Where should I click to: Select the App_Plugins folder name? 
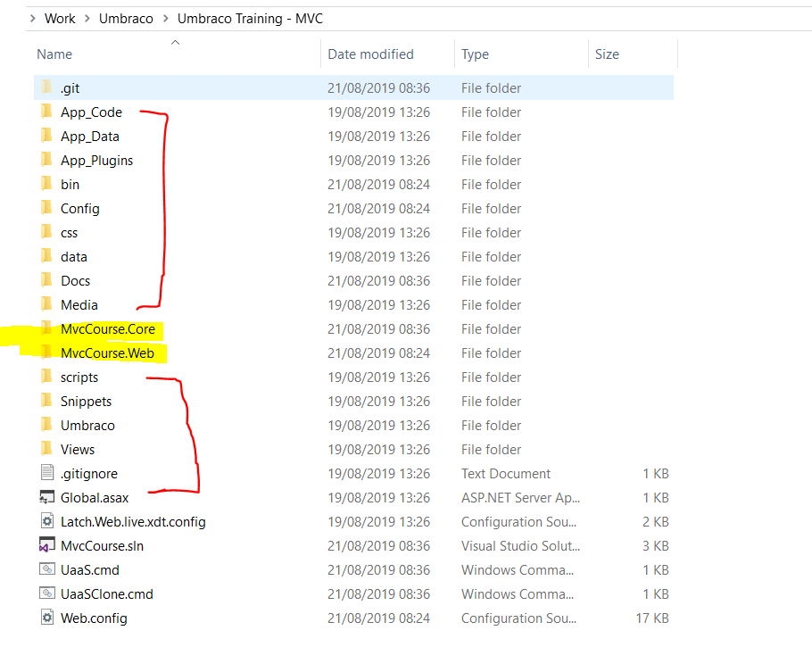pyautogui.click(x=97, y=161)
